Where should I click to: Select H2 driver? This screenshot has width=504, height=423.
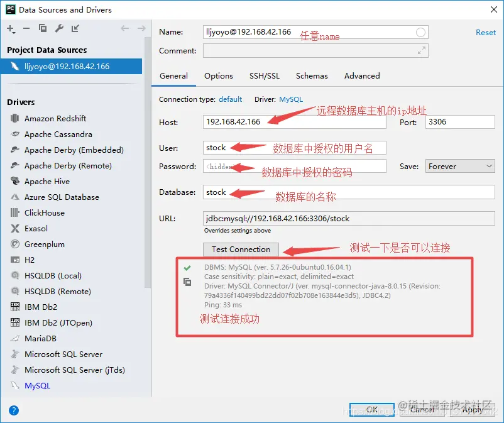click(x=30, y=260)
